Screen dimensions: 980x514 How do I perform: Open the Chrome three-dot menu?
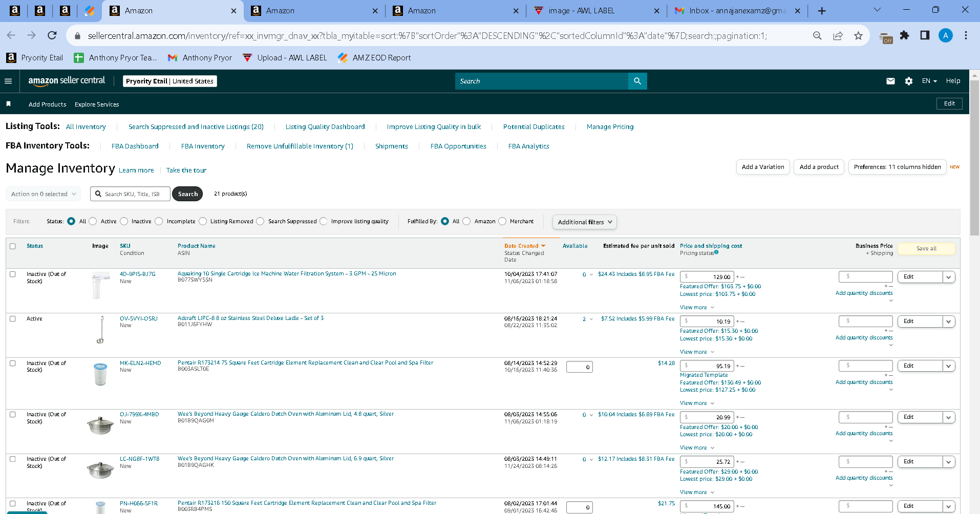(966, 35)
